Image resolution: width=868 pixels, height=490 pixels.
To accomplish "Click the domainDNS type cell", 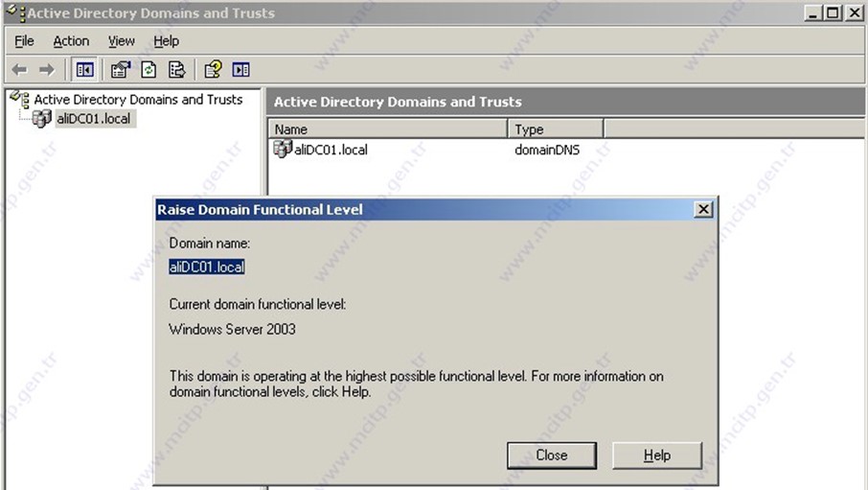I will point(547,150).
